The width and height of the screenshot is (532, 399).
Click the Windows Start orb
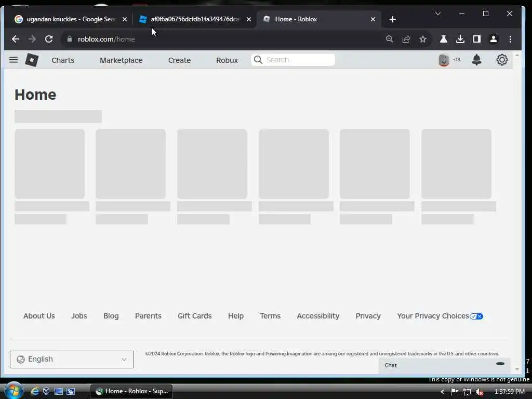pyautogui.click(x=14, y=391)
